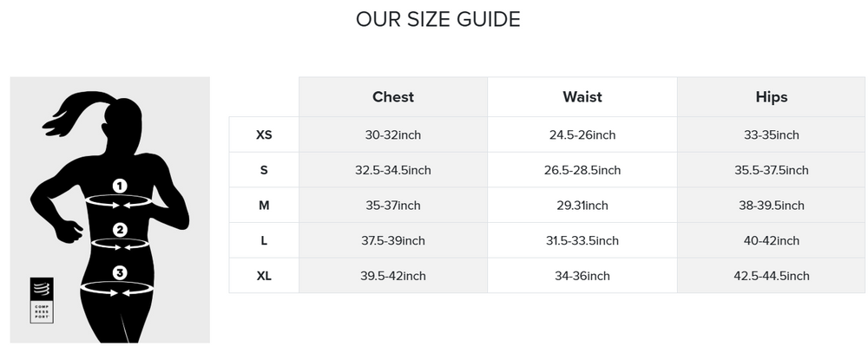Select the L size row label
This screenshot has height=360, width=868.
click(x=264, y=240)
